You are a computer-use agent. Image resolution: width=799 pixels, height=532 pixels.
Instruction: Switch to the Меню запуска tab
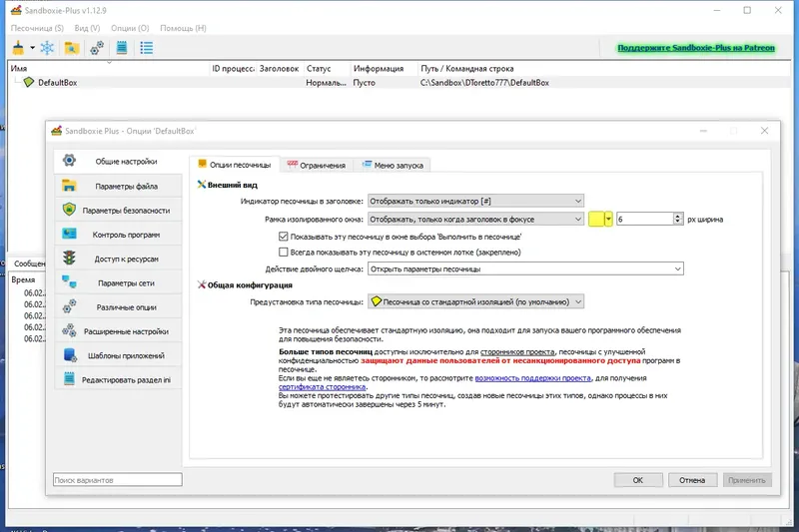click(x=393, y=165)
